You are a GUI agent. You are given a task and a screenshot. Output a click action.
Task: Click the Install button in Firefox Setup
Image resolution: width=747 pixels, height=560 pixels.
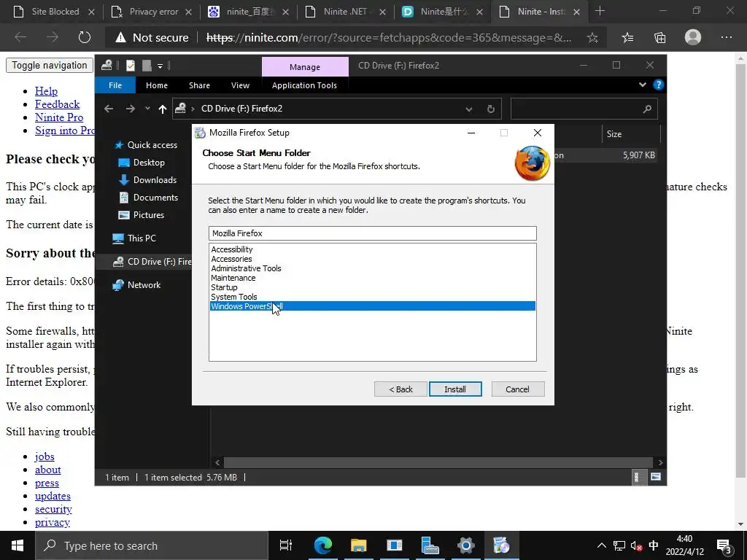(455, 389)
